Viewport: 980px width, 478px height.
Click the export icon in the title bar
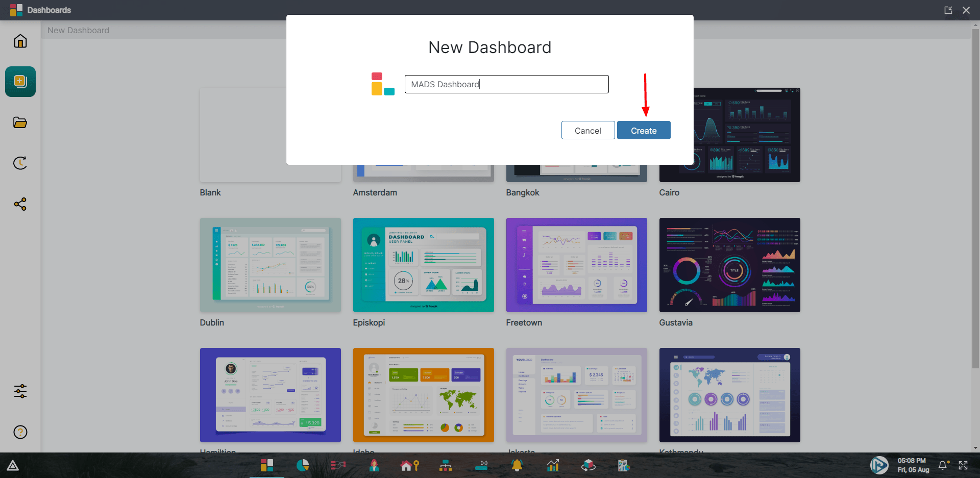(x=948, y=10)
